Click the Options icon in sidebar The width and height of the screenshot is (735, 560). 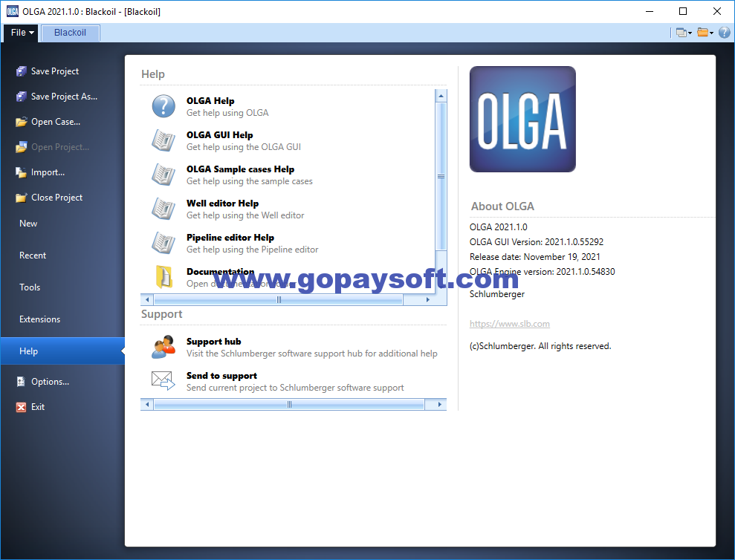[x=21, y=382]
